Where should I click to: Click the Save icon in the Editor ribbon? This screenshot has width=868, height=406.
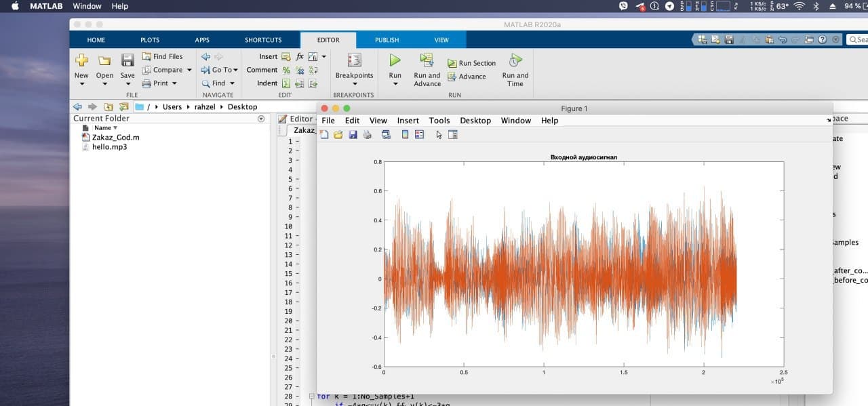click(127, 61)
